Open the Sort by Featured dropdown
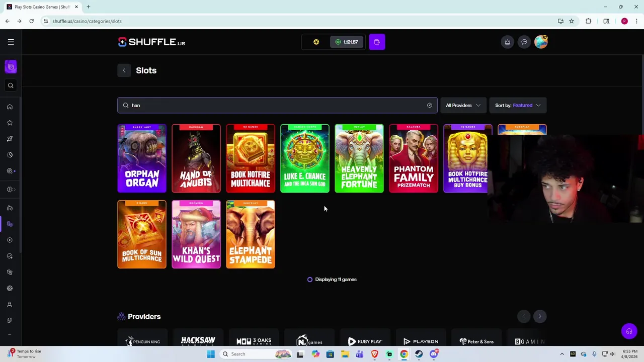644x362 pixels. coord(518,105)
